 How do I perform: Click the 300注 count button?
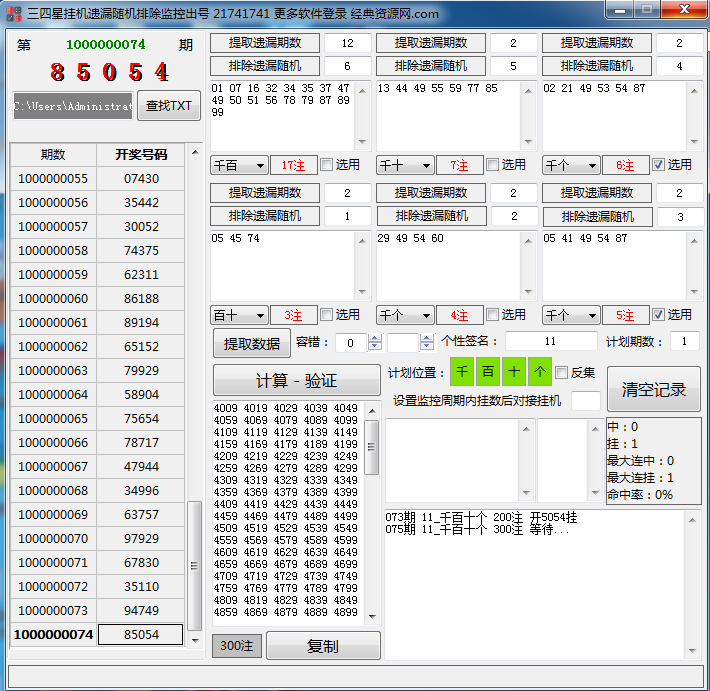(237, 646)
